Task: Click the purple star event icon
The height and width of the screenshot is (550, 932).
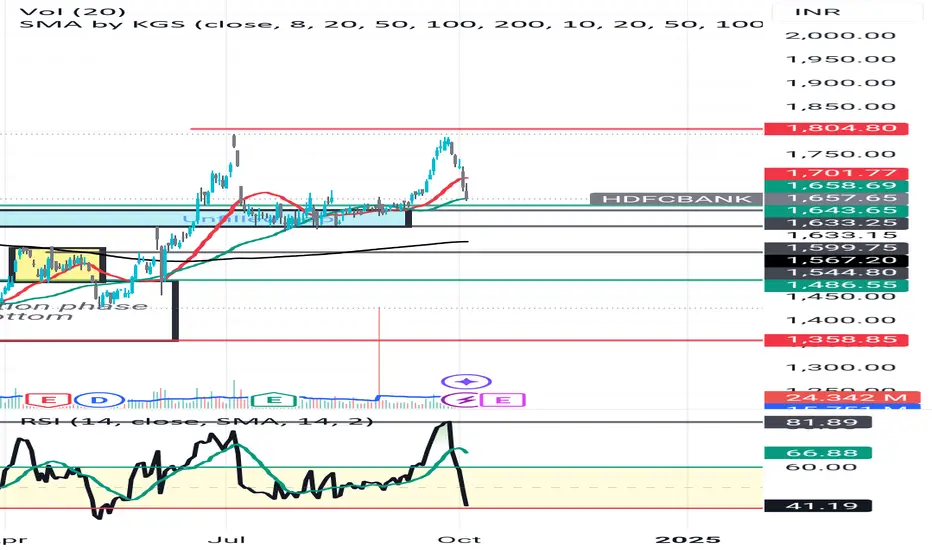Action: click(466, 382)
